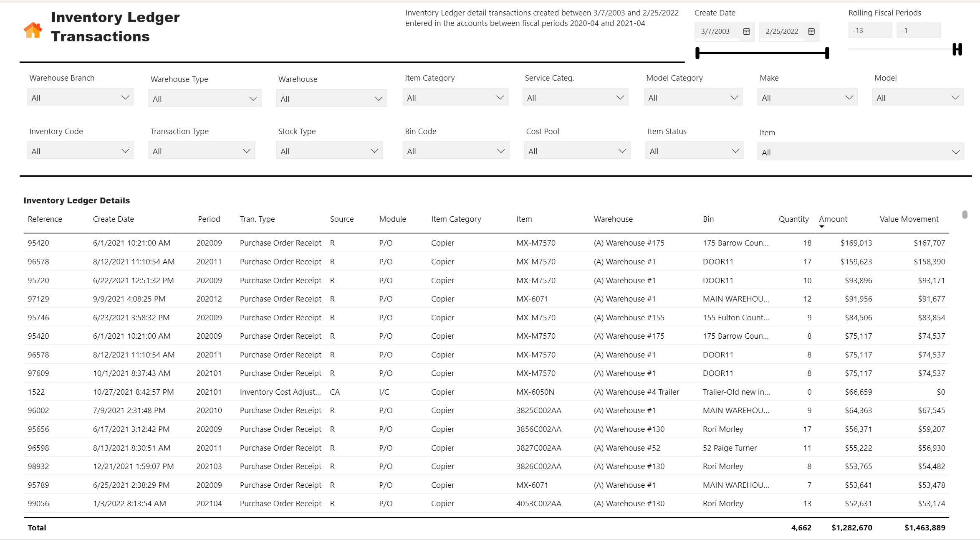Sort by the Amount column header

tap(833, 219)
